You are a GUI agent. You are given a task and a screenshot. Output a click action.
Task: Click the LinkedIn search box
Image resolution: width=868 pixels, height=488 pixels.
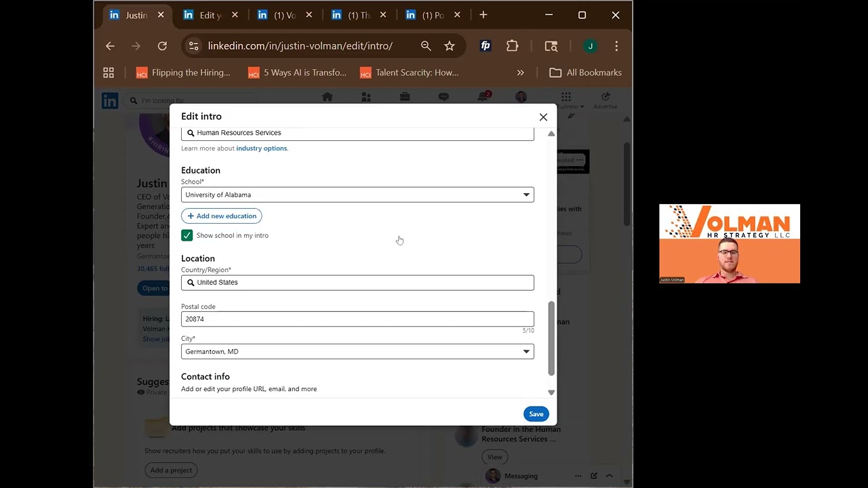click(x=192, y=100)
